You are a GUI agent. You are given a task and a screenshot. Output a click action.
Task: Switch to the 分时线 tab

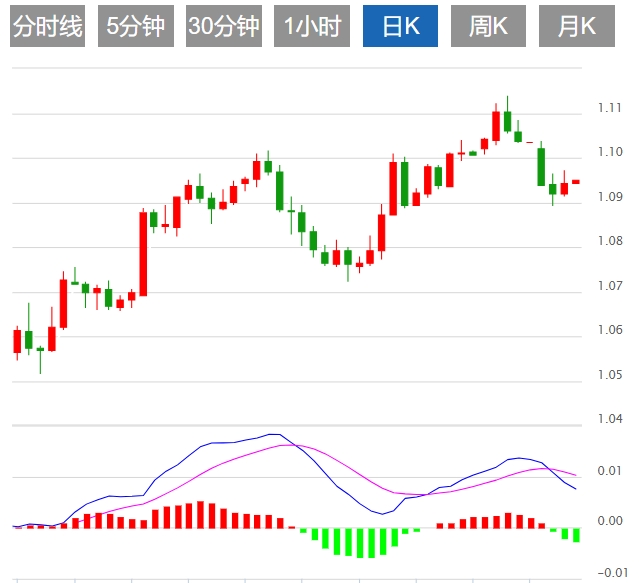(47, 27)
